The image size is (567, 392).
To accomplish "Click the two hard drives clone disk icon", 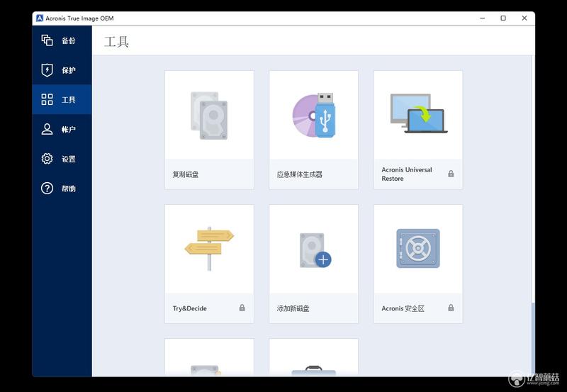I will [x=209, y=116].
